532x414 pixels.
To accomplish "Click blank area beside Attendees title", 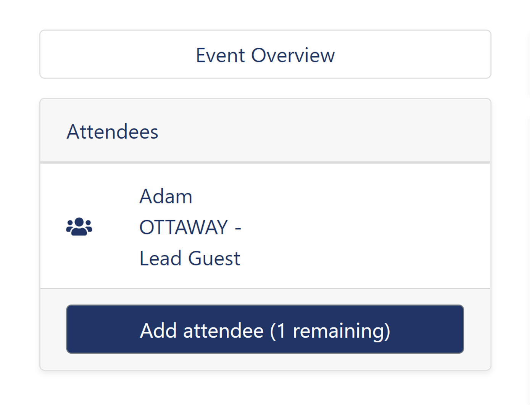I will [324, 132].
